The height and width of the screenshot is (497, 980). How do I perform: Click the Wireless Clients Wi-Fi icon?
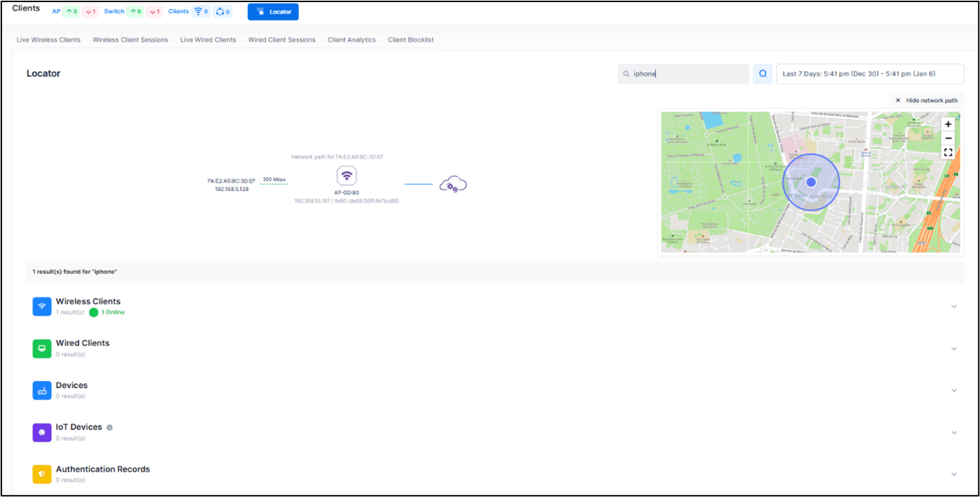[x=42, y=306]
